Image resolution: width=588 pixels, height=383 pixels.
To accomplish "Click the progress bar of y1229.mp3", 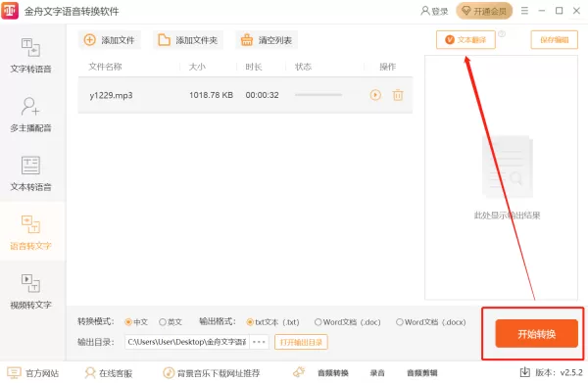I will point(318,95).
